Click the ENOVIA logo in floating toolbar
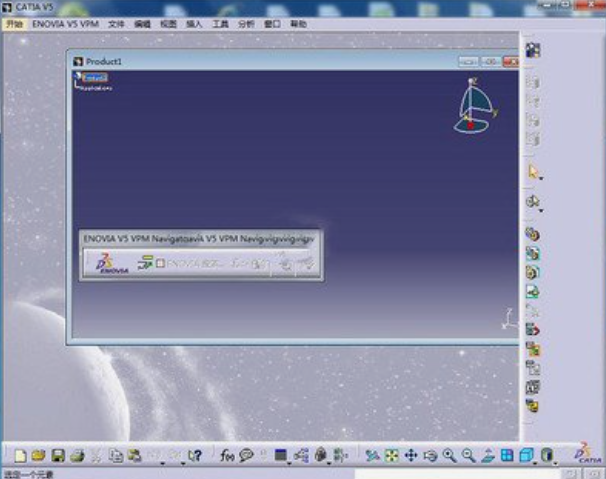Image resolution: width=606 pixels, height=479 pixels. click(x=110, y=264)
